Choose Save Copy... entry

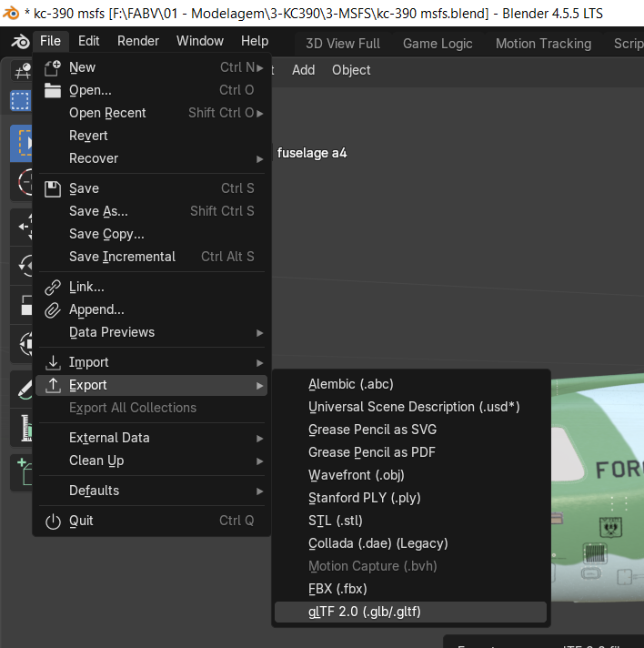[x=152, y=234]
